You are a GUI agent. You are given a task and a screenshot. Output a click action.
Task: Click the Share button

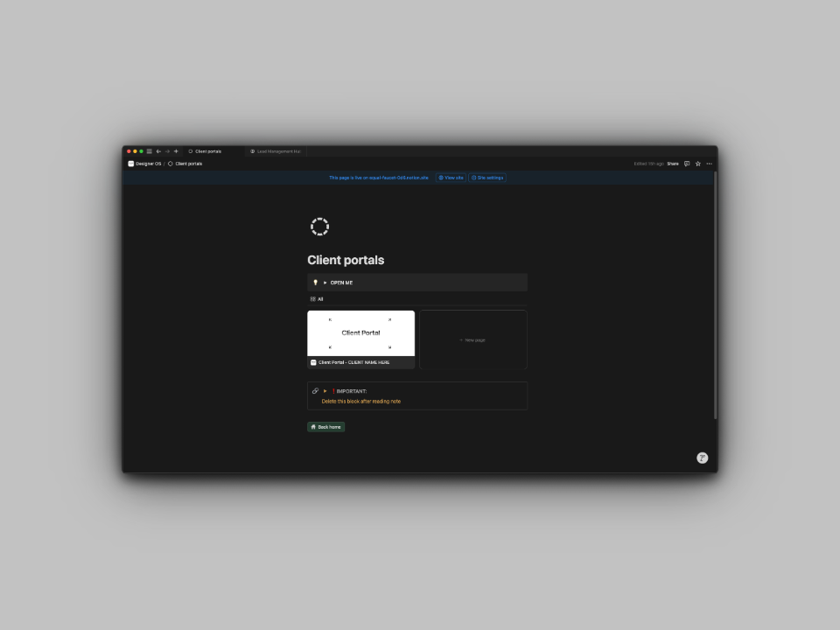pos(673,164)
